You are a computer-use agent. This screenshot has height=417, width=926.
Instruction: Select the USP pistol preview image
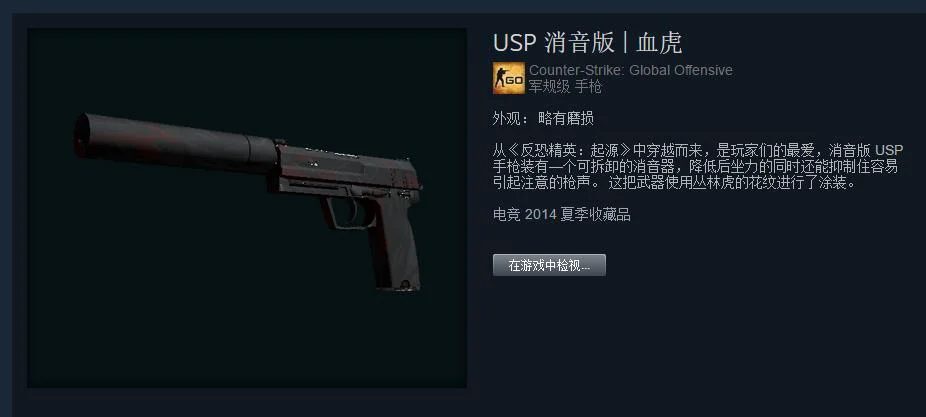click(247, 208)
